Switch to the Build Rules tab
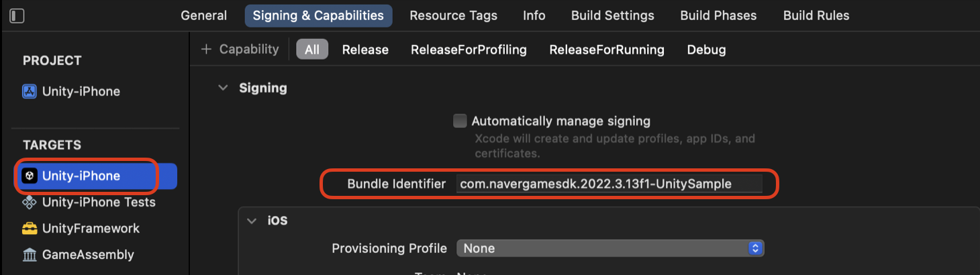Image resolution: width=980 pixels, height=275 pixels. coord(816,15)
